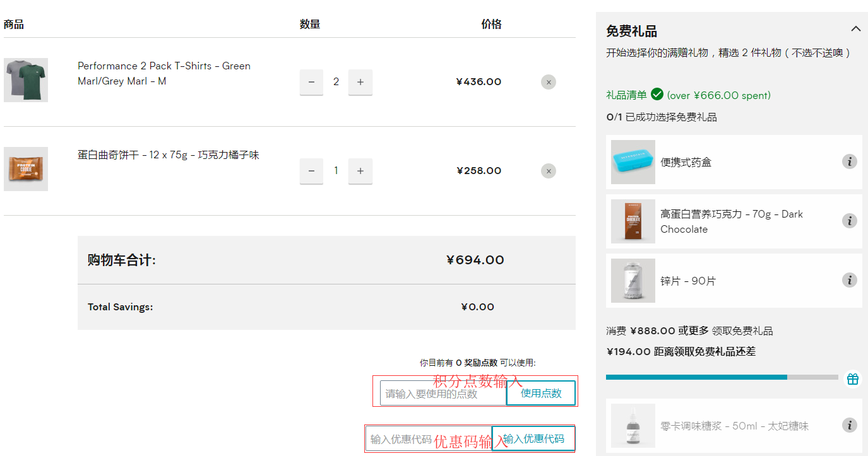
Task: Increase T-Shirts quantity with plus button
Action: pyautogui.click(x=360, y=82)
